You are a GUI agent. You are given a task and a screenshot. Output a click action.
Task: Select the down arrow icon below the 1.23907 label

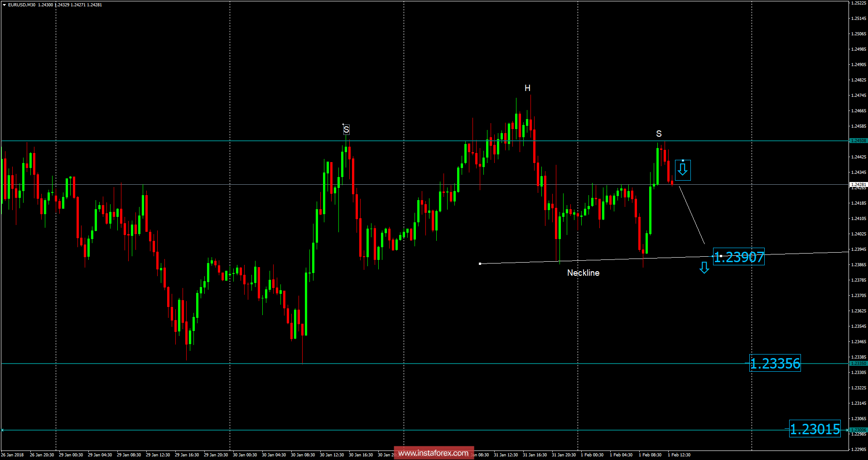pyautogui.click(x=704, y=268)
